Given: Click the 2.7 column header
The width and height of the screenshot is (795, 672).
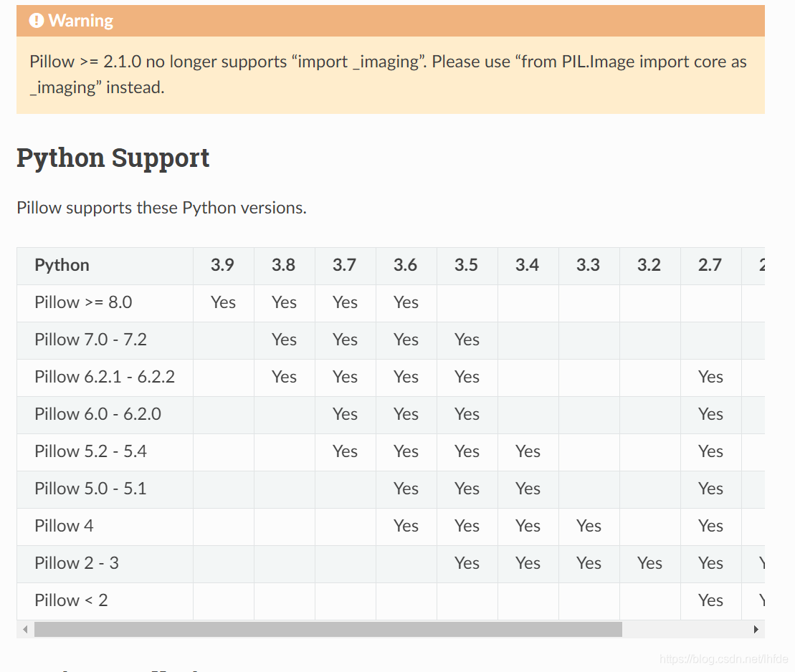Looking at the screenshot, I should coord(710,265).
